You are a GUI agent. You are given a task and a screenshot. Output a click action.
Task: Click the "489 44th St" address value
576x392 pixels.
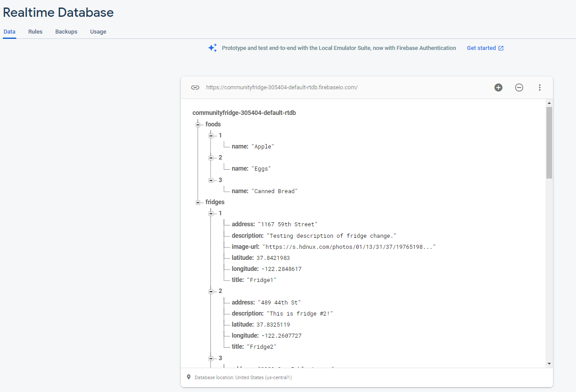point(279,303)
